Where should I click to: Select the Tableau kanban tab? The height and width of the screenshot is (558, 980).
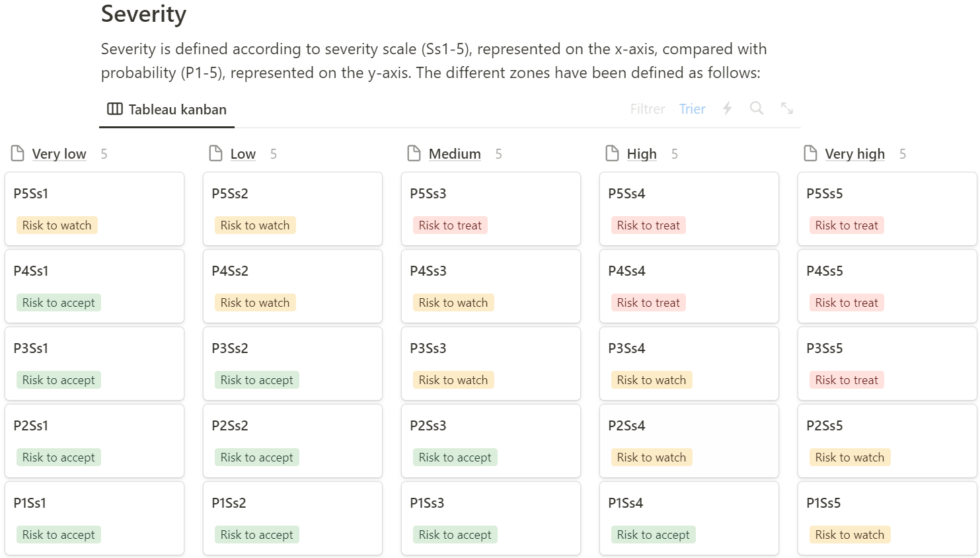[167, 110]
